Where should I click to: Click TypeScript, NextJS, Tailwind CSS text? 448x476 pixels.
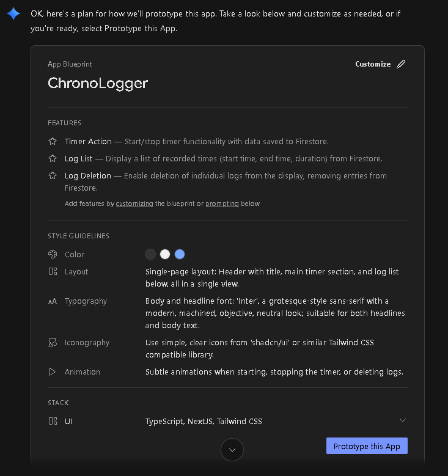pyautogui.click(x=204, y=422)
